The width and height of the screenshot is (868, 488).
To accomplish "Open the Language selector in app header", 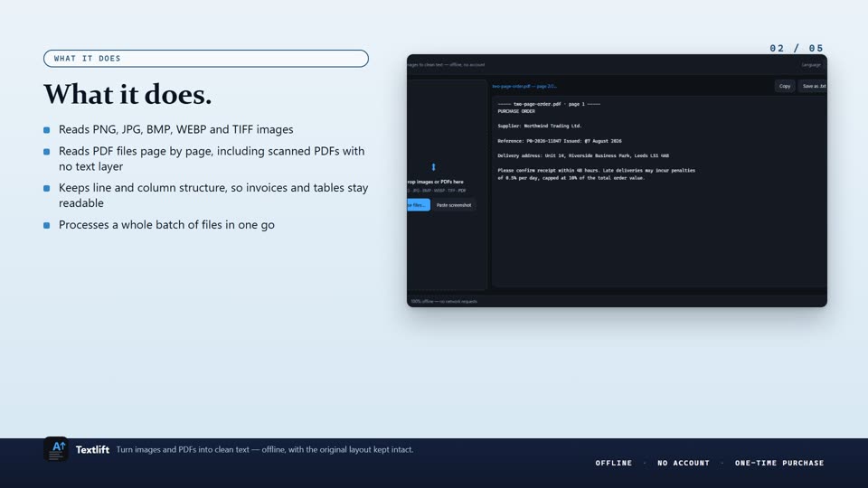I will pyautogui.click(x=811, y=65).
